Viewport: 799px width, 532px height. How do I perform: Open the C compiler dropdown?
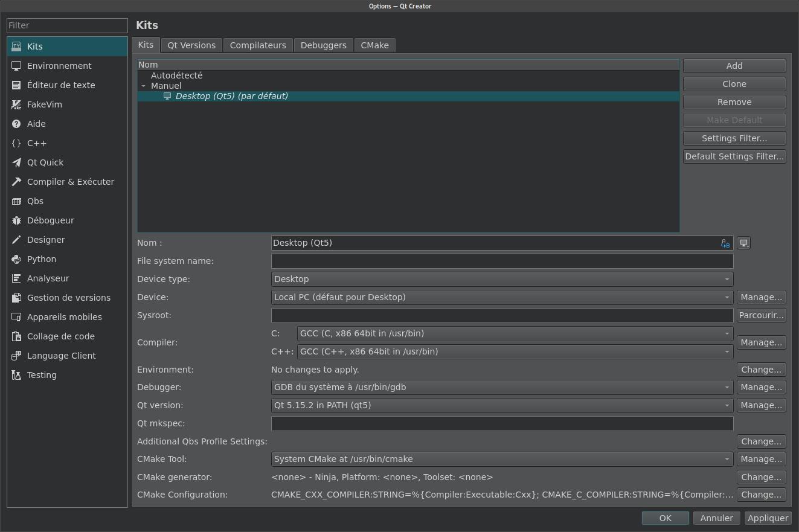pos(515,333)
